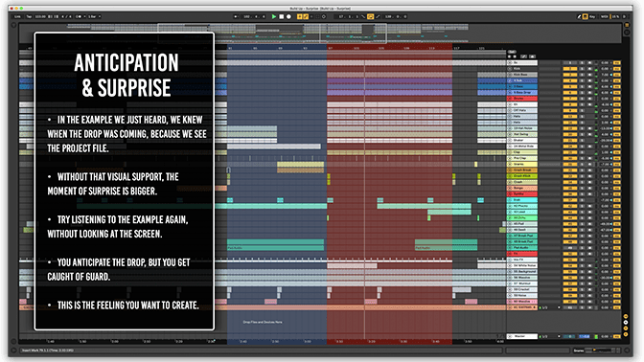Solo the 42 Plucks track
644x362 pixels.
click(582, 206)
